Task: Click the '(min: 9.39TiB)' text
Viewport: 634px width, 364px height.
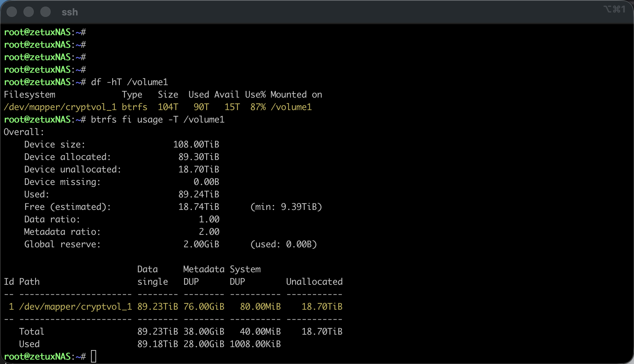Action: pos(286,207)
